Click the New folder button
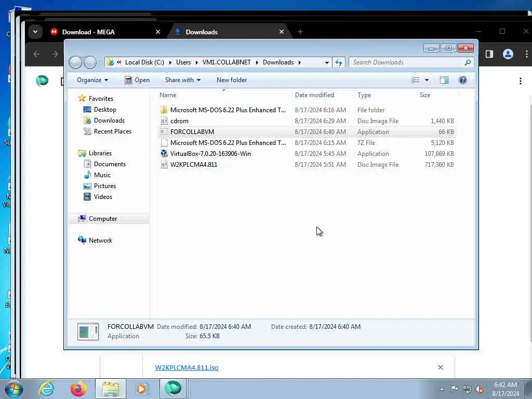 click(232, 80)
